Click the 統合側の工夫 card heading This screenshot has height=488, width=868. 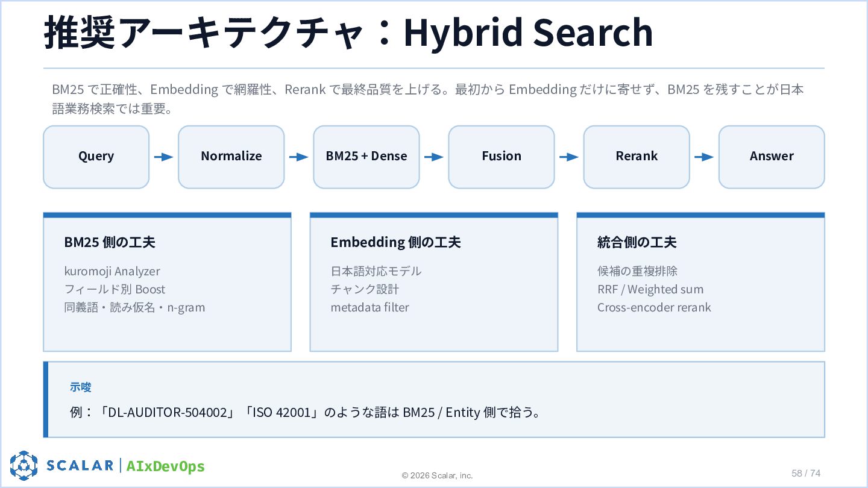click(637, 242)
